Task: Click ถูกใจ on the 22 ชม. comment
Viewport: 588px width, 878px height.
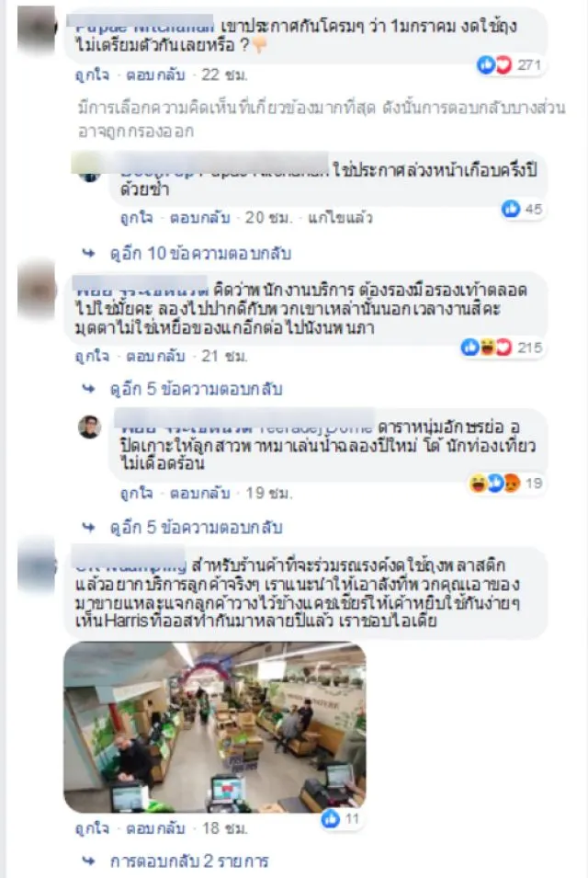Action: tap(92, 74)
